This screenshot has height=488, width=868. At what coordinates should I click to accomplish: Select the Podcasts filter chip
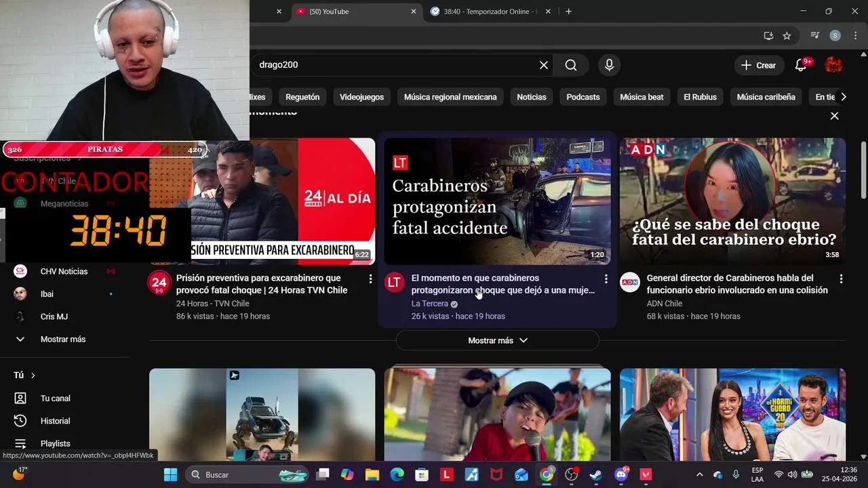tap(583, 97)
